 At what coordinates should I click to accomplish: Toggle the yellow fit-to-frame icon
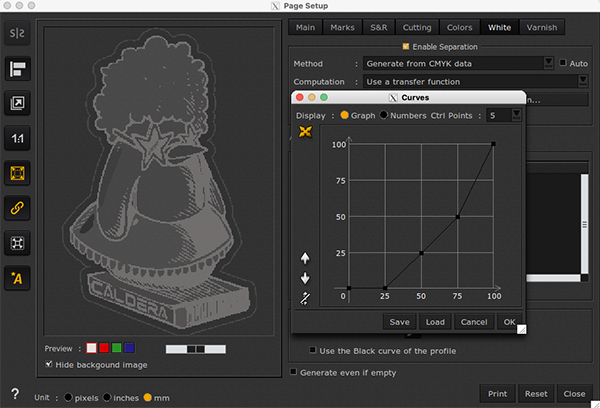click(x=17, y=173)
